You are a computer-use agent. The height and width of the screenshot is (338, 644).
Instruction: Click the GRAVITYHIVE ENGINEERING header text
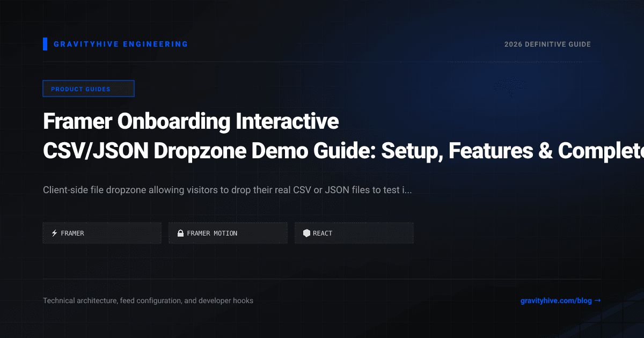pos(121,44)
